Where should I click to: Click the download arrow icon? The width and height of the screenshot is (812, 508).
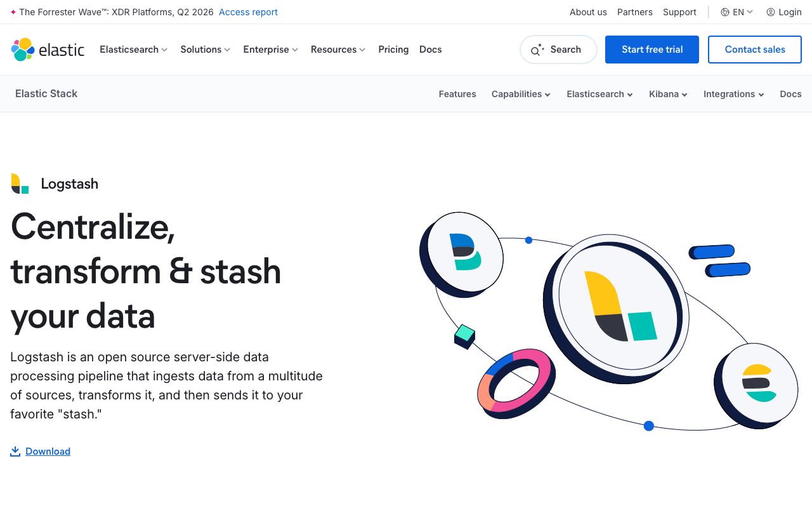point(15,451)
